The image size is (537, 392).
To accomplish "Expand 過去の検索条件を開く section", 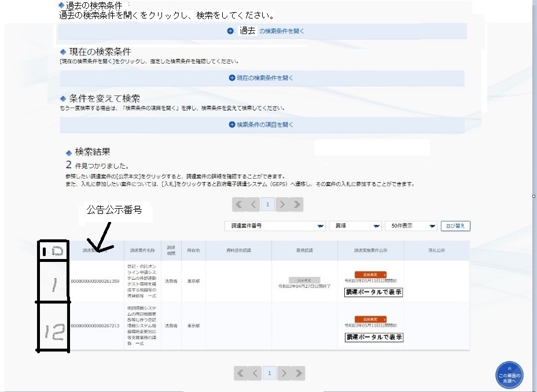I will tap(265, 31).
